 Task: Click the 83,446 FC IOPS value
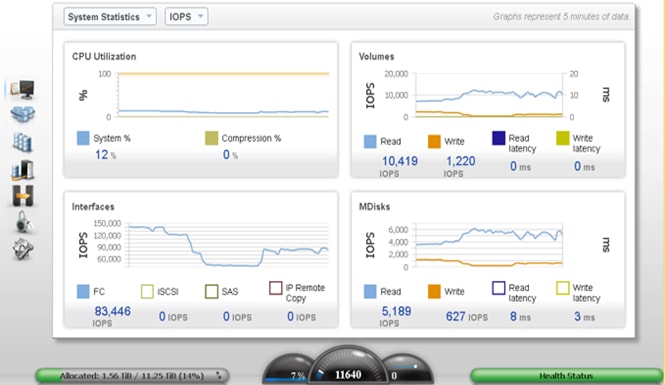[x=112, y=311]
